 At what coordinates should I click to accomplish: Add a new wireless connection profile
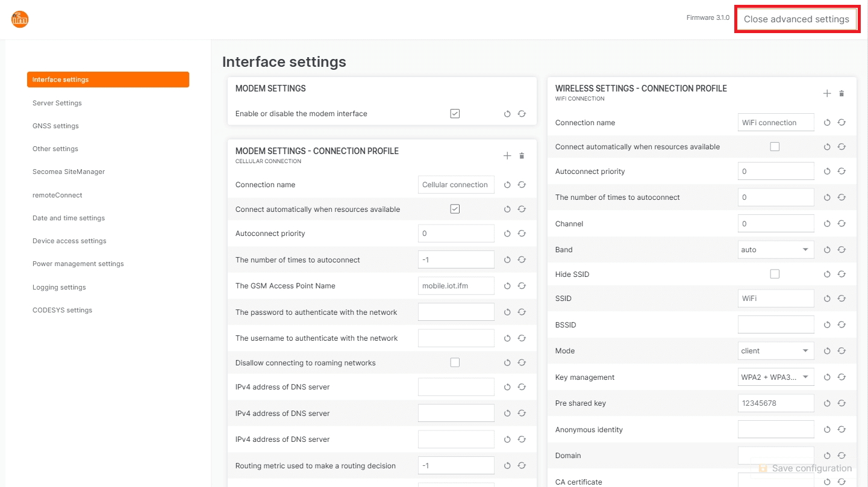[827, 93]
